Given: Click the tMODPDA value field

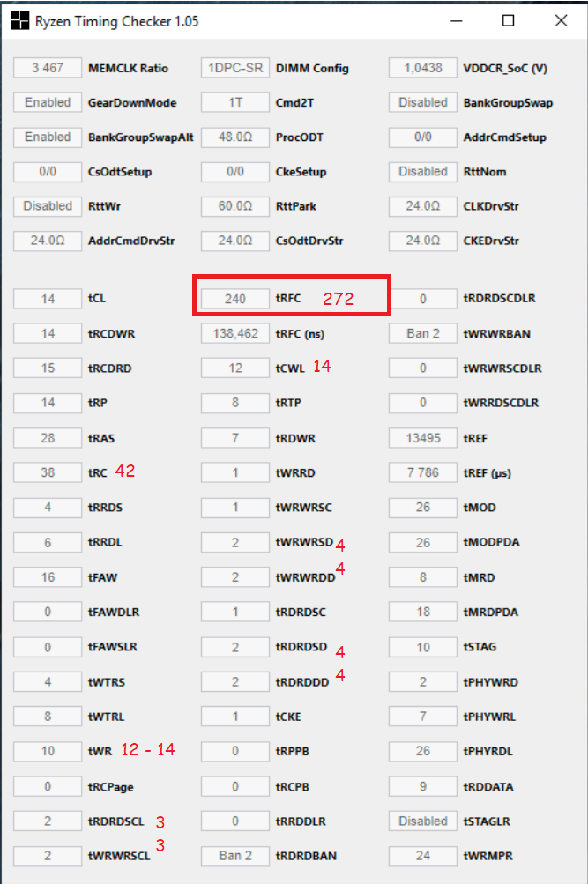Looking at the screenshot, I should click(x=423, y=542).
